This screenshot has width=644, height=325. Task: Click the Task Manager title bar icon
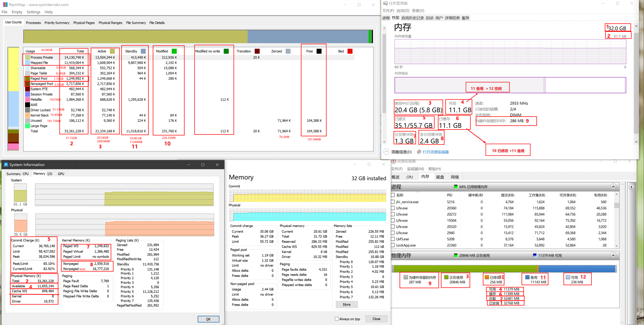pyautogui.click(x=385, y=3)
